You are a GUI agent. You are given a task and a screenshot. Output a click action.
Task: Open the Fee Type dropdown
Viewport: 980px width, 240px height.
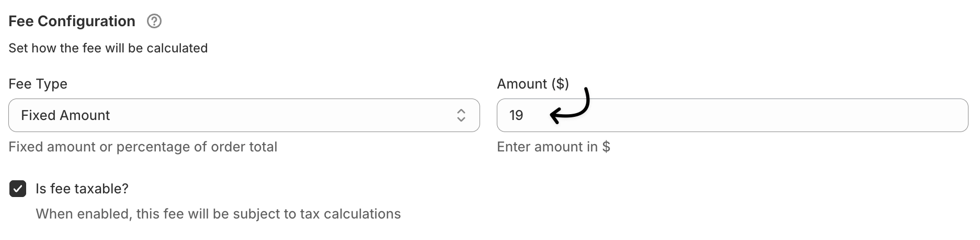pos(244,115)
